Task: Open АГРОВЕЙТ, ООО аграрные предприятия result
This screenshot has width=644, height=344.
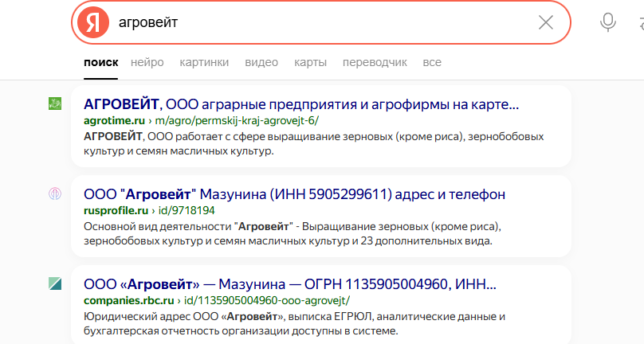Action: point(301,104)
